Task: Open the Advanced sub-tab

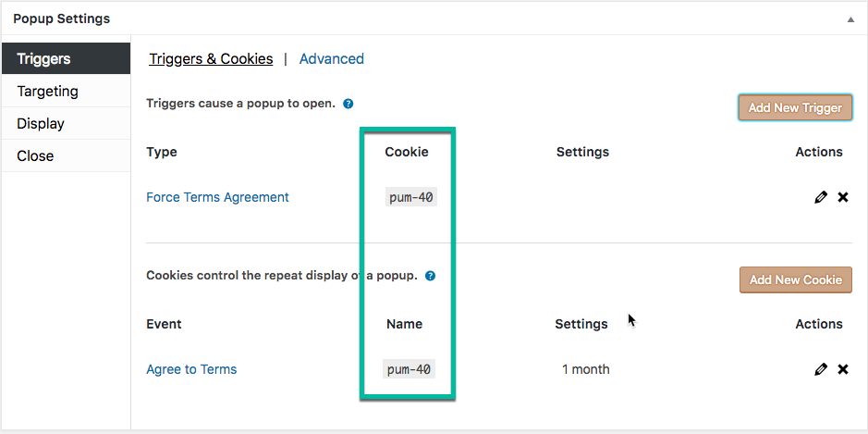Action: click(x=332, y=58)
